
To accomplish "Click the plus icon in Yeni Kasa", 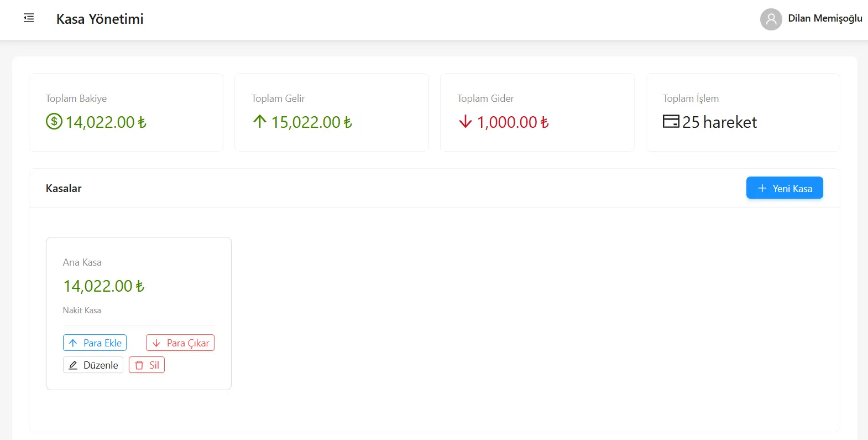I will click(762, 188).
